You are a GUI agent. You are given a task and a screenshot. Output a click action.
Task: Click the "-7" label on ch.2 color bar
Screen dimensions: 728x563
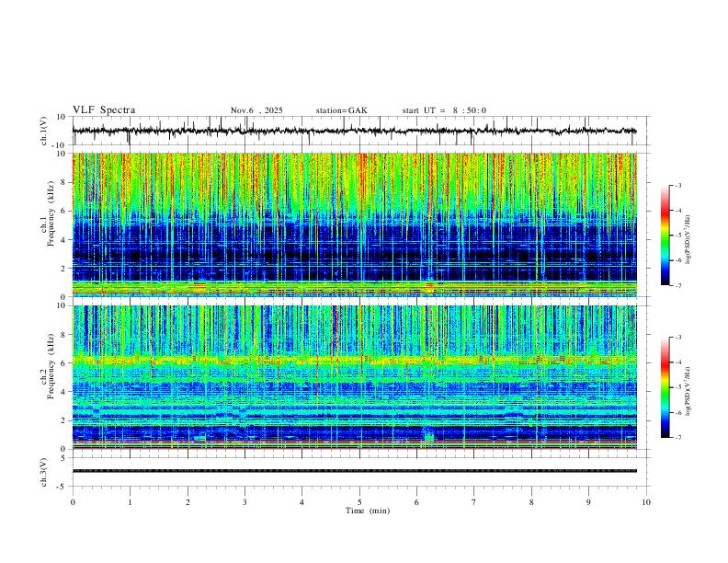click(x=678, y=438)
